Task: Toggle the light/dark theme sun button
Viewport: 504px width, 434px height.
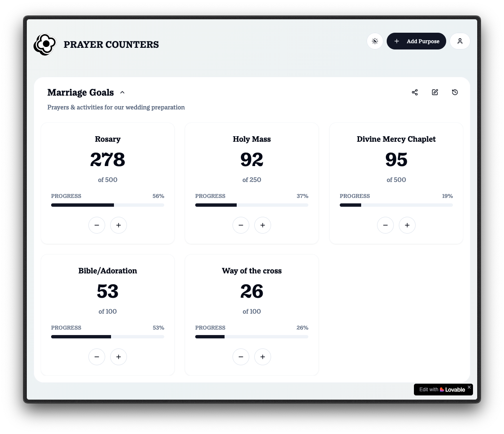Action: [x=375, y=41]
